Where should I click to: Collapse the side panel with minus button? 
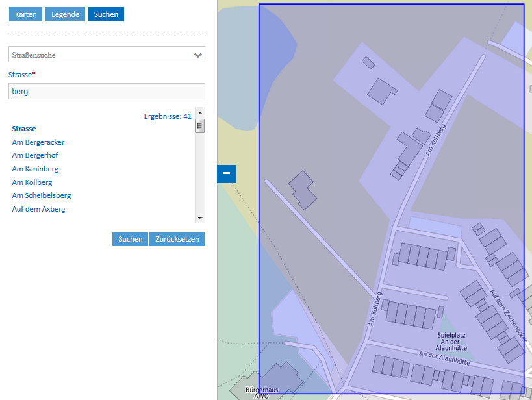click(226, 174)
